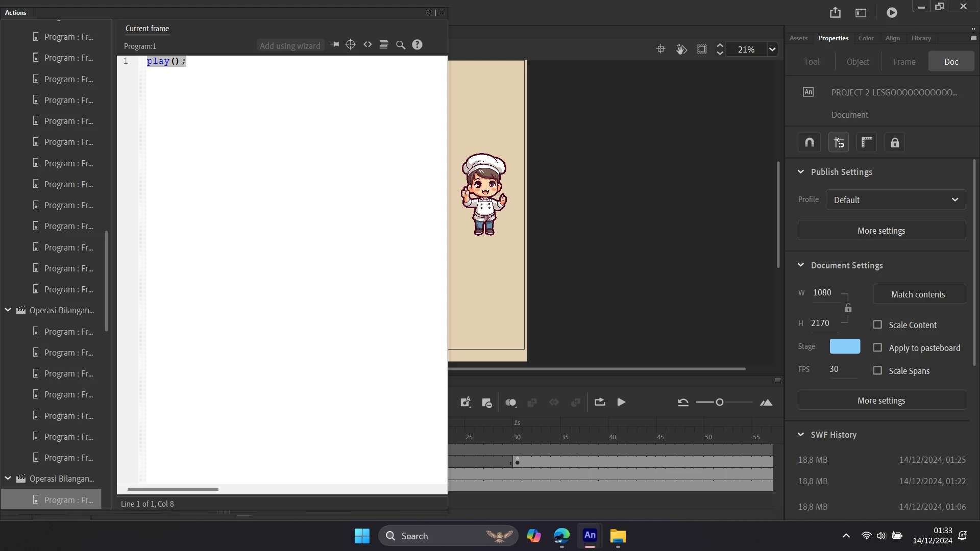
Task: Click the blue Stage color swatch
Action: click(x=844, y=346)
